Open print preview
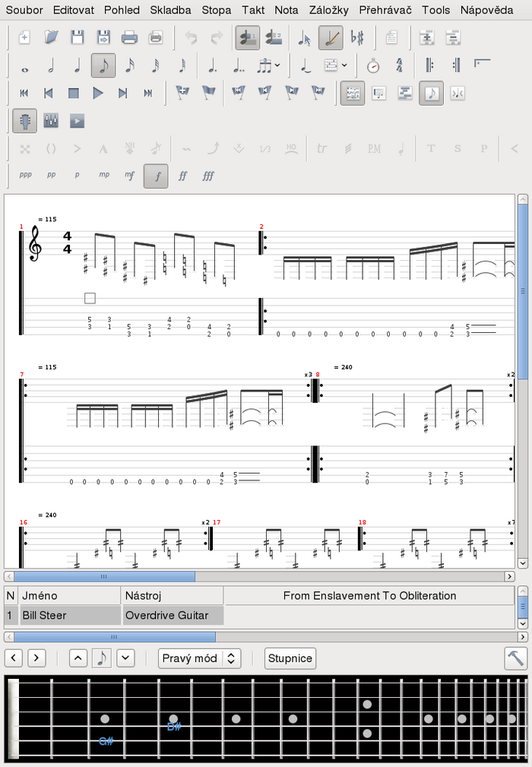Image resolution: width=532 pixels, height=767 pixels. tap(156, 38)
